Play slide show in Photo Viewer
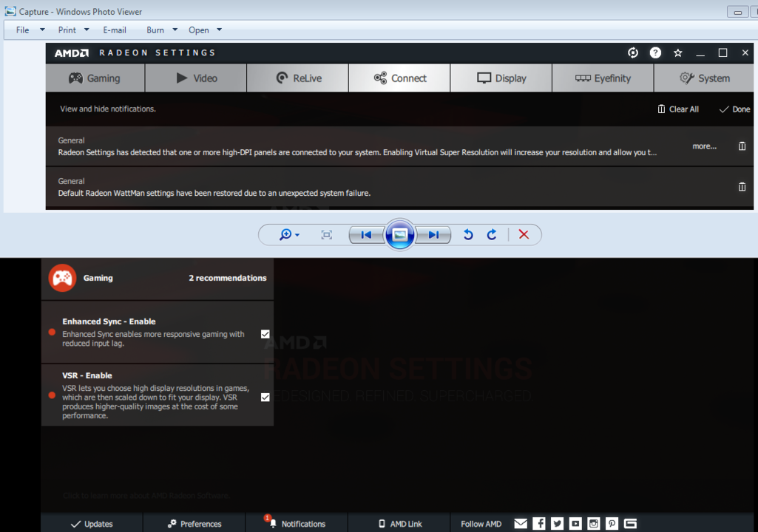The image size is (758, 532). coord(400,235)
